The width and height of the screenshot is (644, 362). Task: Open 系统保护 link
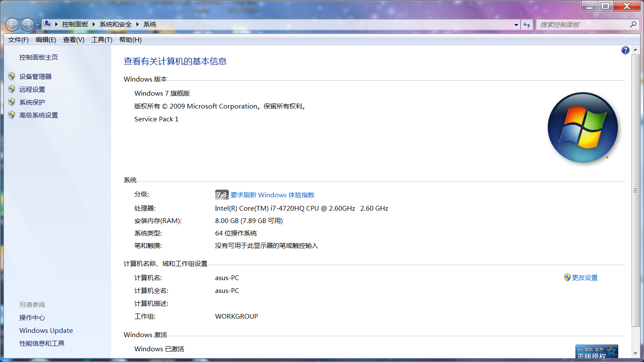32,103
